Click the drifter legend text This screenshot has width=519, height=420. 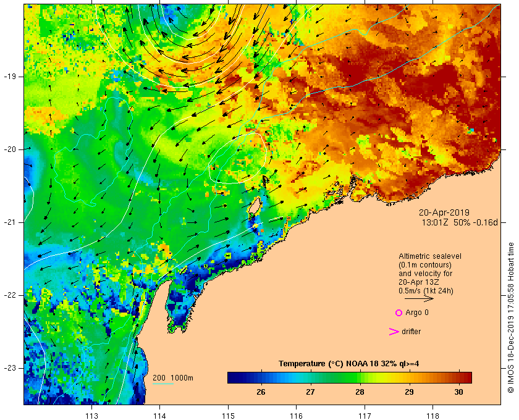click(x=411, y=332)
